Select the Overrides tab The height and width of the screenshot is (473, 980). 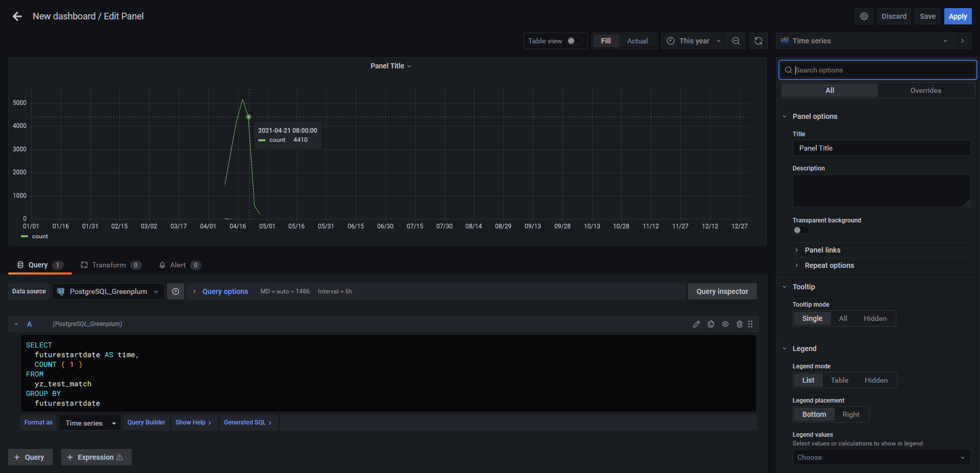pyautogui.click(x=925, y=90)
